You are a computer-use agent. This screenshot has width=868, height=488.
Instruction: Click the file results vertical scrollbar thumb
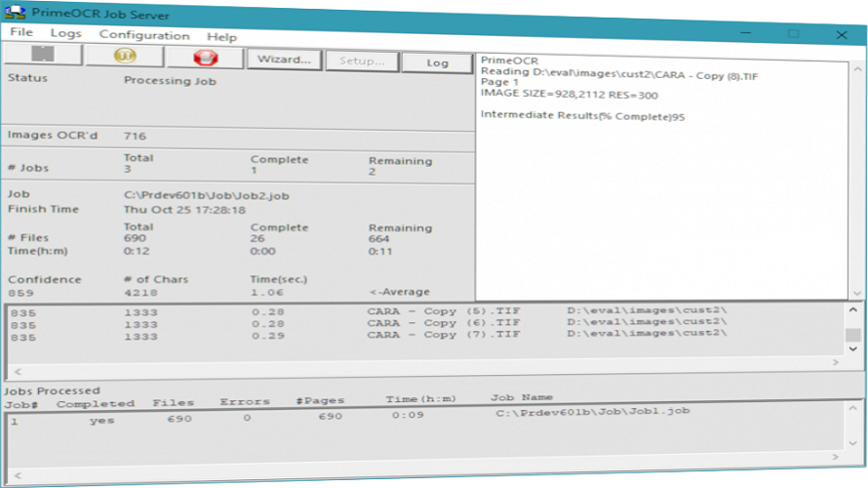pyautogui.click(x=853, y=335)
